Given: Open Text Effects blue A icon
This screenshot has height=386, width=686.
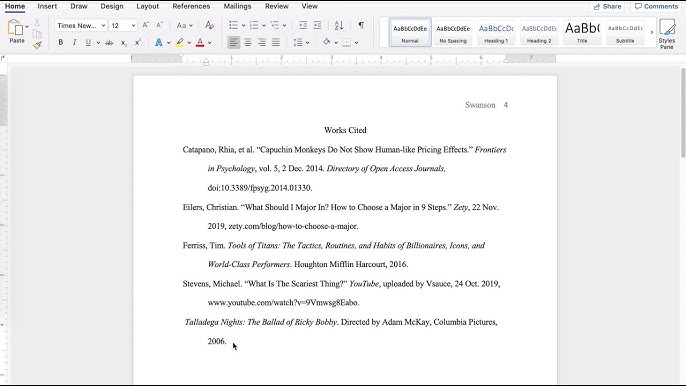Looking at the screenshot, I should (158, 42).
